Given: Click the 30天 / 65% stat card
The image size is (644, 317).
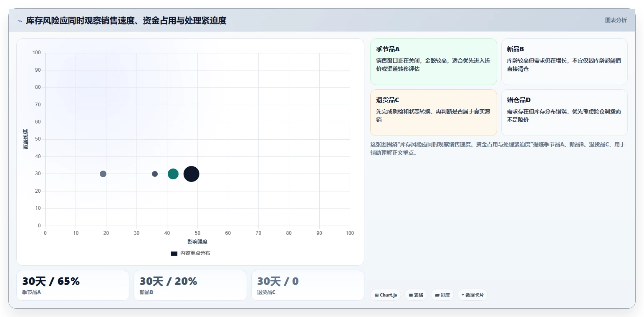Looking at the screenshot, I should click(x=73, y=285).
